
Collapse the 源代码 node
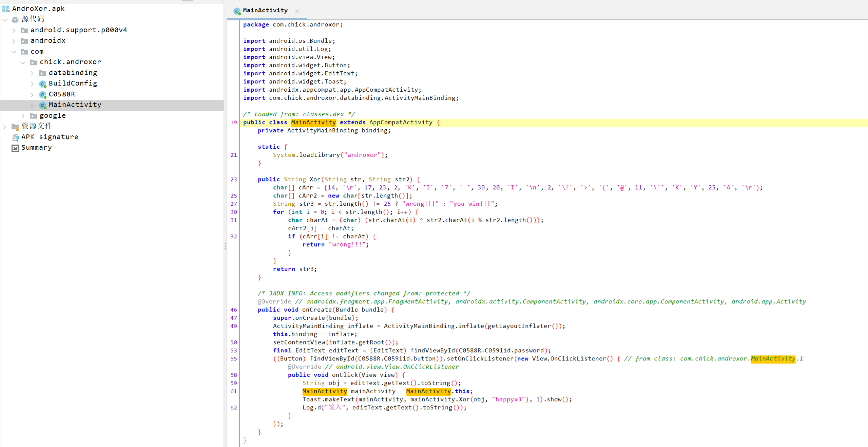click(x=5, y=20)
